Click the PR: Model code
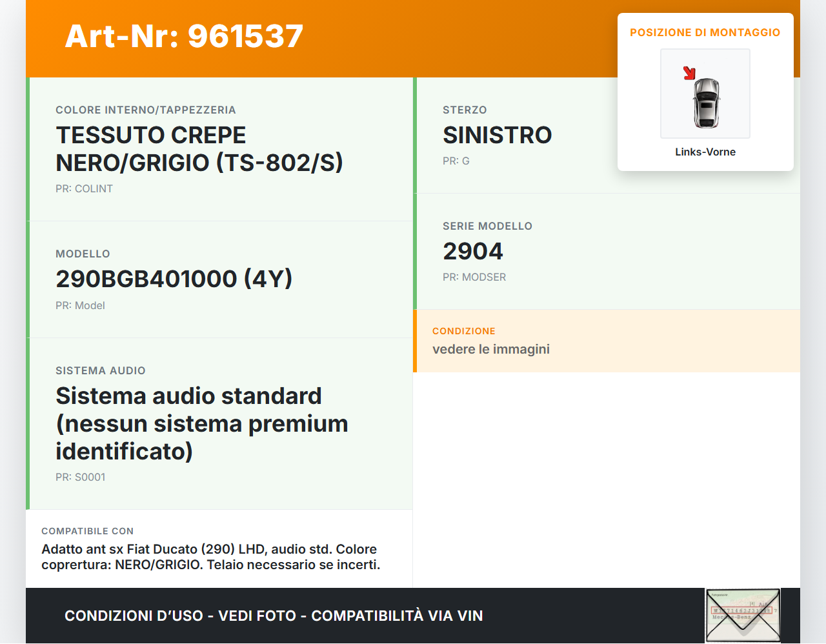The width and height of the screenshot is (826, 644). 80,305
